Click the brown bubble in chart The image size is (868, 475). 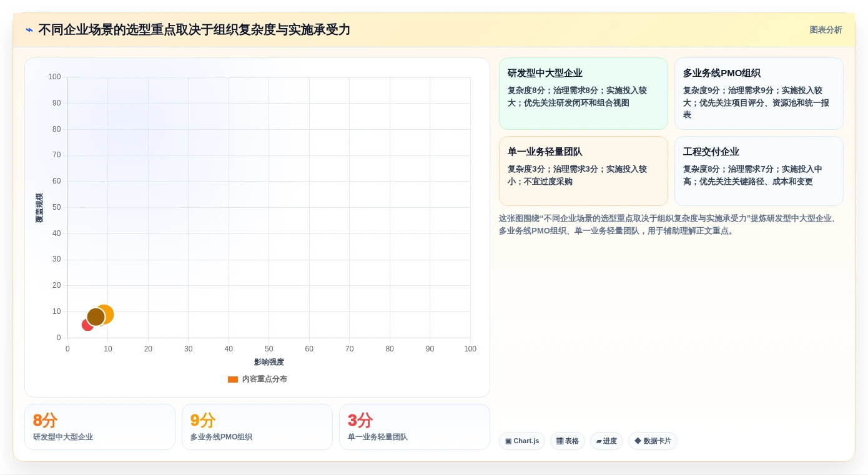(96, 317)
